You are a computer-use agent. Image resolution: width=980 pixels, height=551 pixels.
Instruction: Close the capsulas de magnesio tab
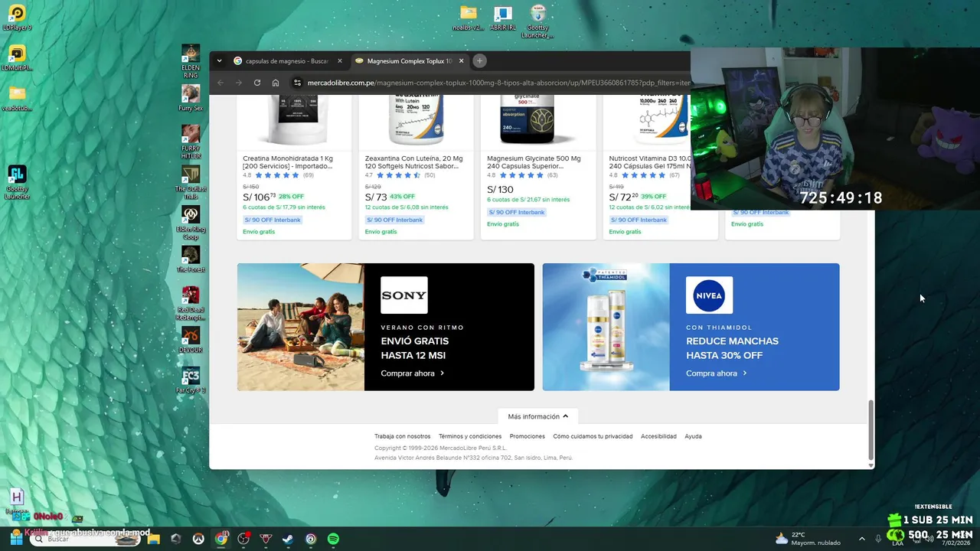click(340, 60)
